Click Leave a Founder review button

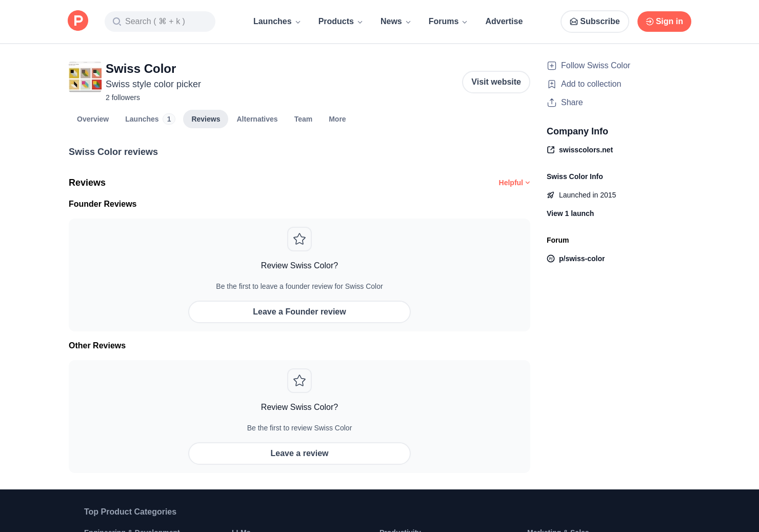pos(299,312)
